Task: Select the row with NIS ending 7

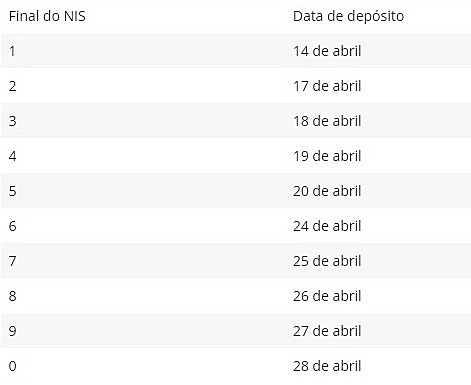Action: pos(236,261)
